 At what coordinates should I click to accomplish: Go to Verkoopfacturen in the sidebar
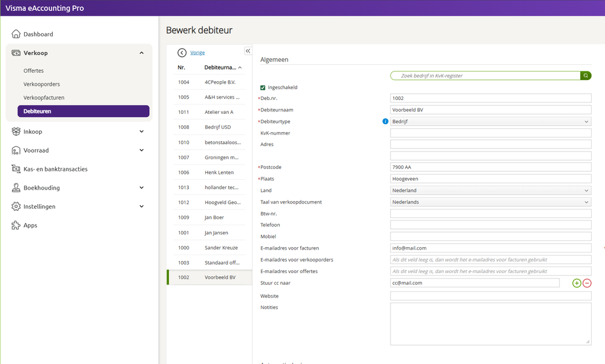[44, 98]
